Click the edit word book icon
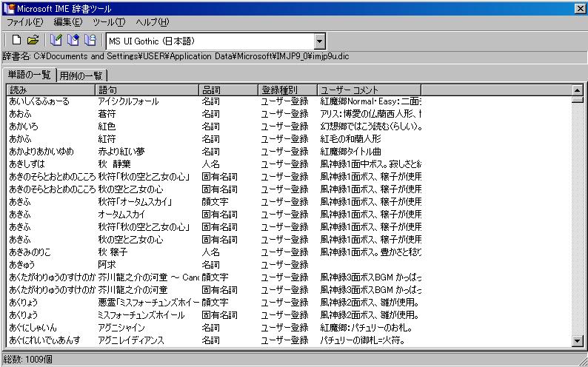 pyautogui.click(x=73, y=41)
